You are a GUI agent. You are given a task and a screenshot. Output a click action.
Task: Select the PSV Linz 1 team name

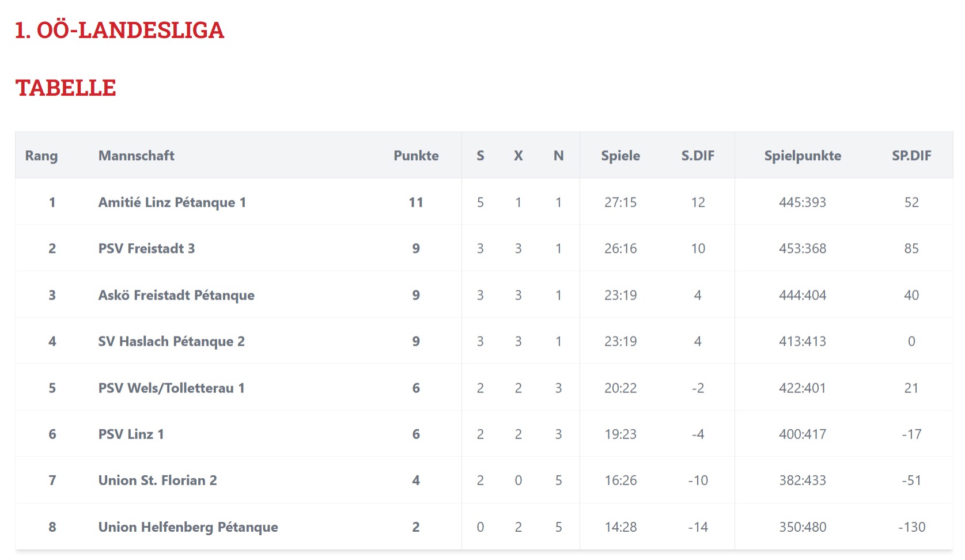tap(131, 434)
